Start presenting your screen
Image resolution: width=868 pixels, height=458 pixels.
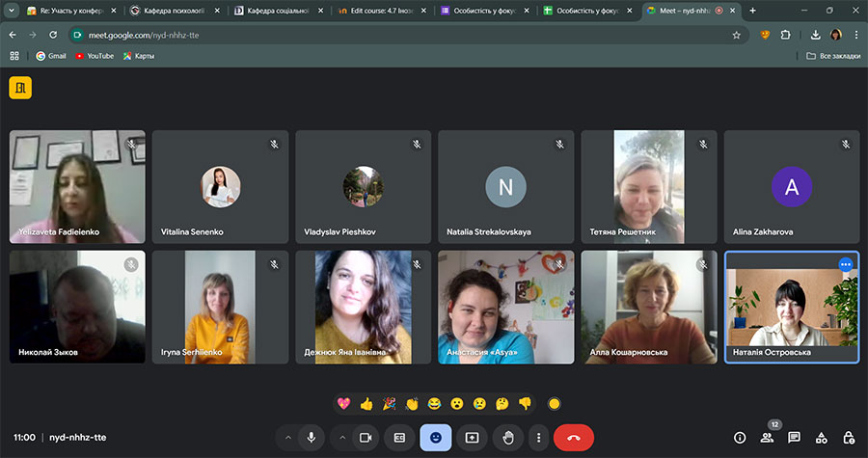pos(472,438)
